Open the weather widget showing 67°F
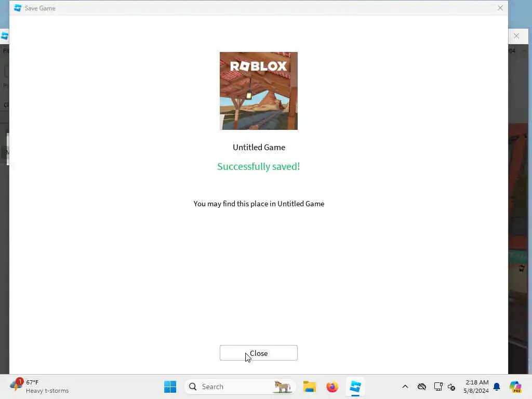Screen dimensions: 532x399 click(x=39, y=387)
